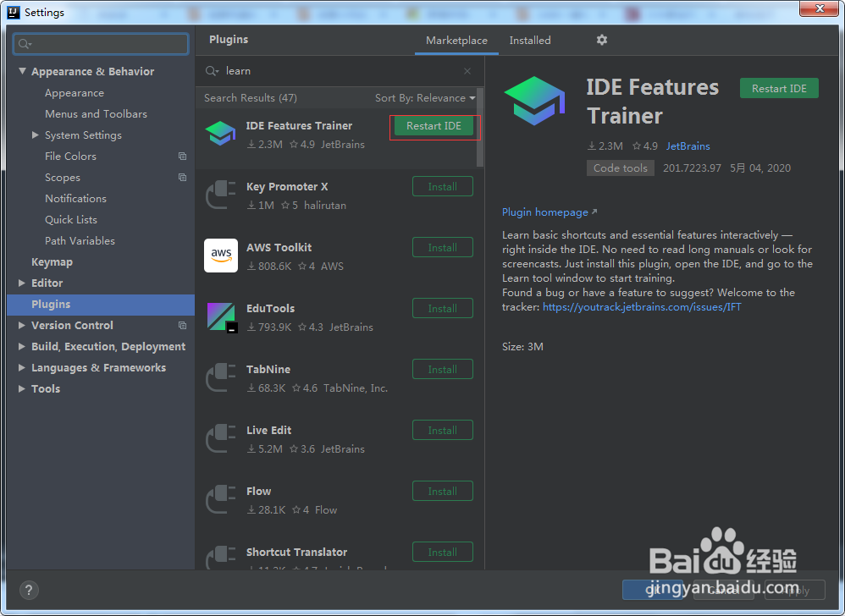
Task: Click the per-project icon beside Version Control
Action: pos(182,325)
